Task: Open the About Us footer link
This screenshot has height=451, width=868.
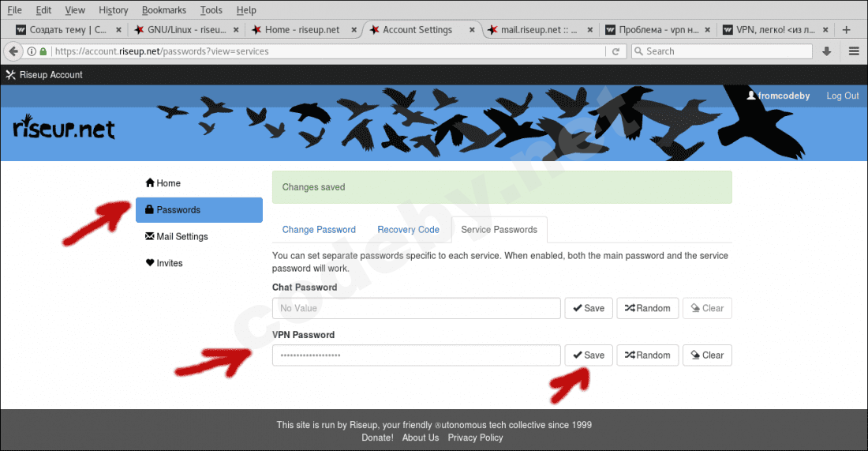Action: (421, 438)
